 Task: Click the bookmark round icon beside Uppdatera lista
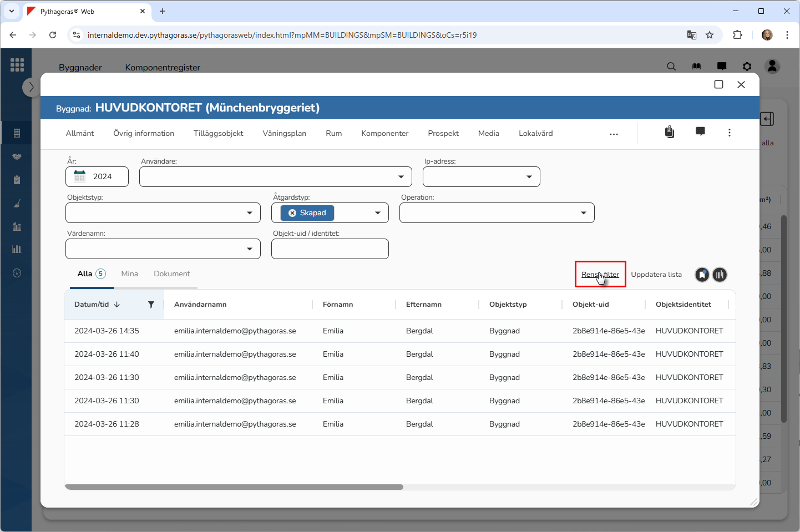point(702,275)
